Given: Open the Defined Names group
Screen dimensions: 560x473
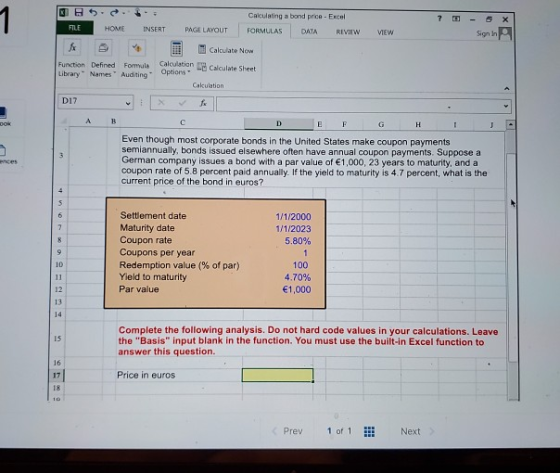Looking at the screenshot, I should click(x=103, y=59).
